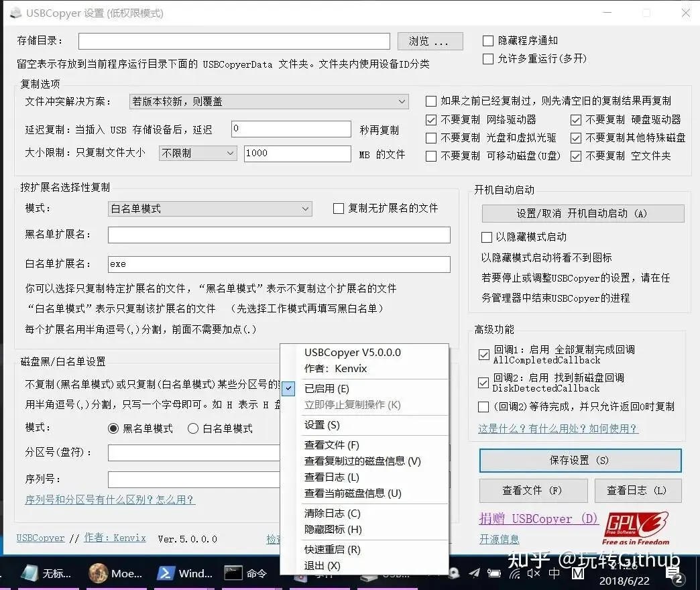Open 捐赠 USBCopyer (D) link
Viewport: 700px width, 590px height.
click(538, 518)
